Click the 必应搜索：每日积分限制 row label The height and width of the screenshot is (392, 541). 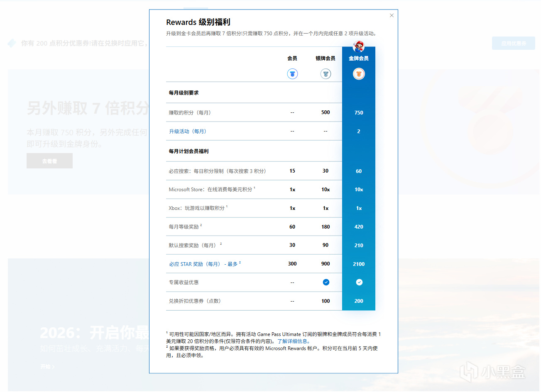(218, 171)
